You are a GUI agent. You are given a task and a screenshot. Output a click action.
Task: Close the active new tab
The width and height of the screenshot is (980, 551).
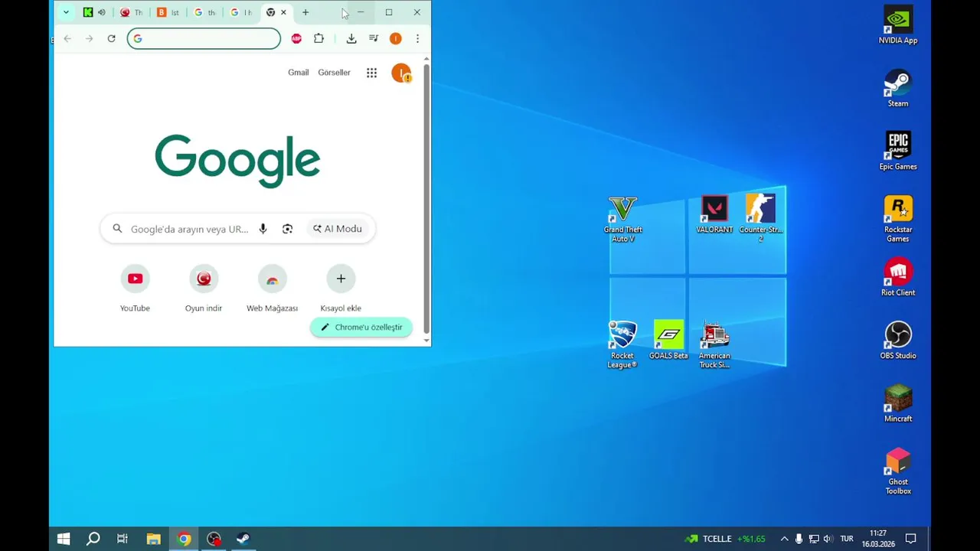coord(283,12)
